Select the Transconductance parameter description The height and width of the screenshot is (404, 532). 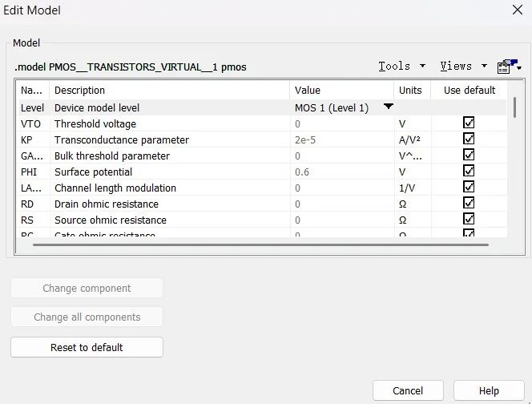(x=122, y=139)
